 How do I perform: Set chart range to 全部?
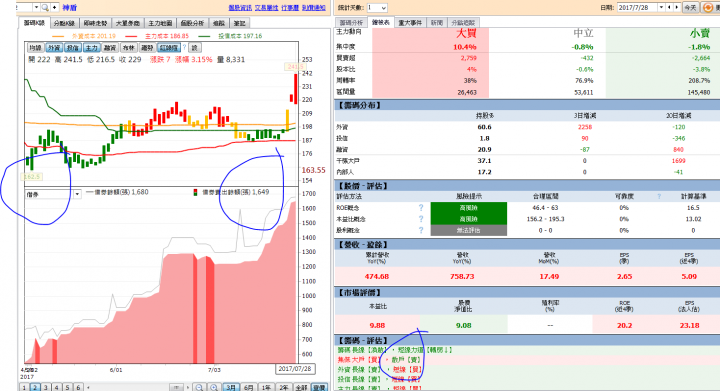click(301, 387)
